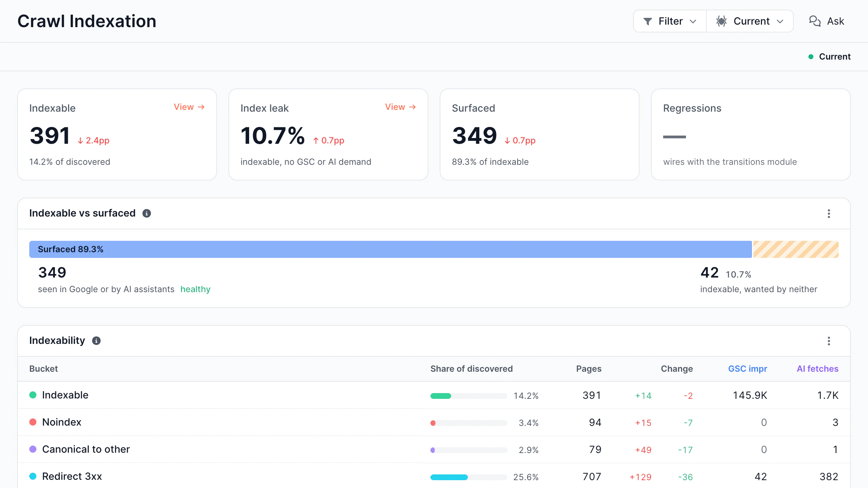This screenshot has height=488, width=868.
Task: Click the spider crawl icon beside Current
Action: pyautogui.click(x=721, y=21)
